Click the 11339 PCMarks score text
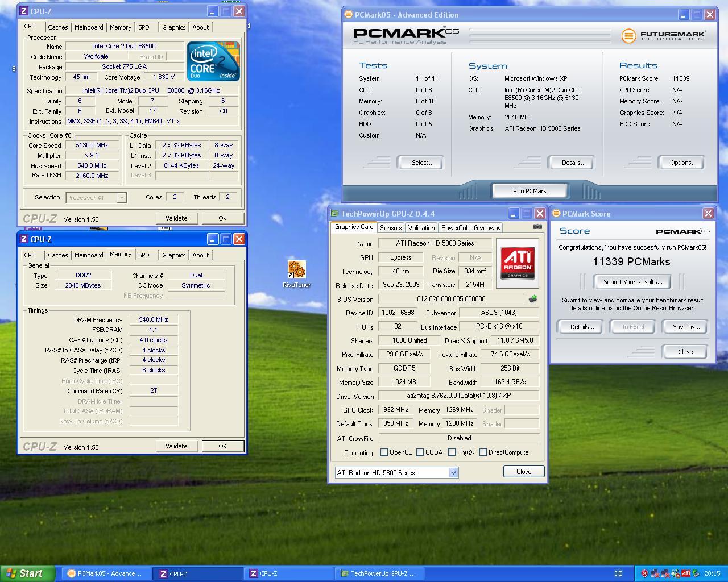The width and height of the screenshot is (728, 582). [x=631, y=262]
